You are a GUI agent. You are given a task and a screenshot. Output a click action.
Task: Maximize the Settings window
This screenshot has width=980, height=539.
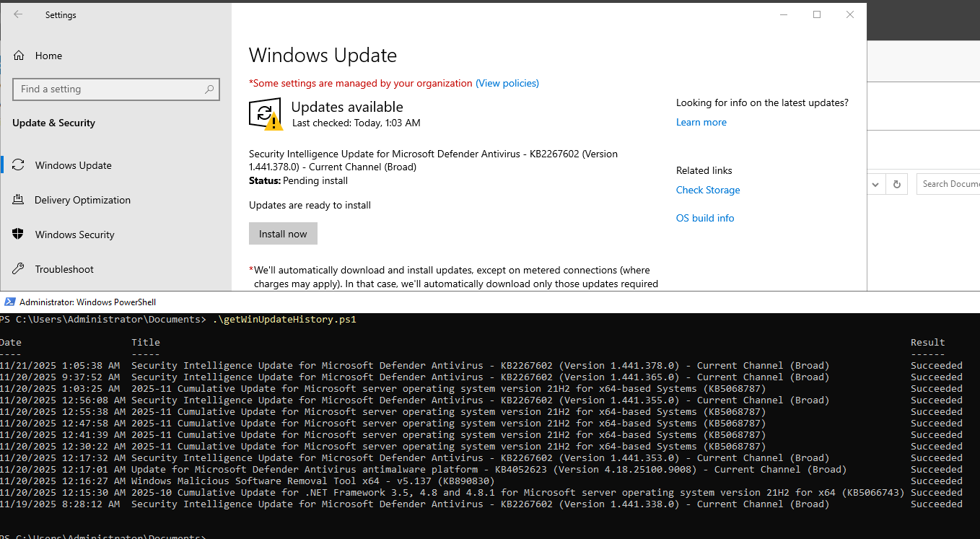tap(817, 14)
